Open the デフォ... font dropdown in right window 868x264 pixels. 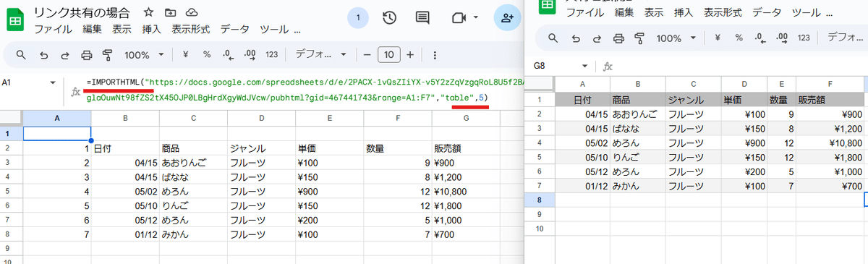[846, 38]
